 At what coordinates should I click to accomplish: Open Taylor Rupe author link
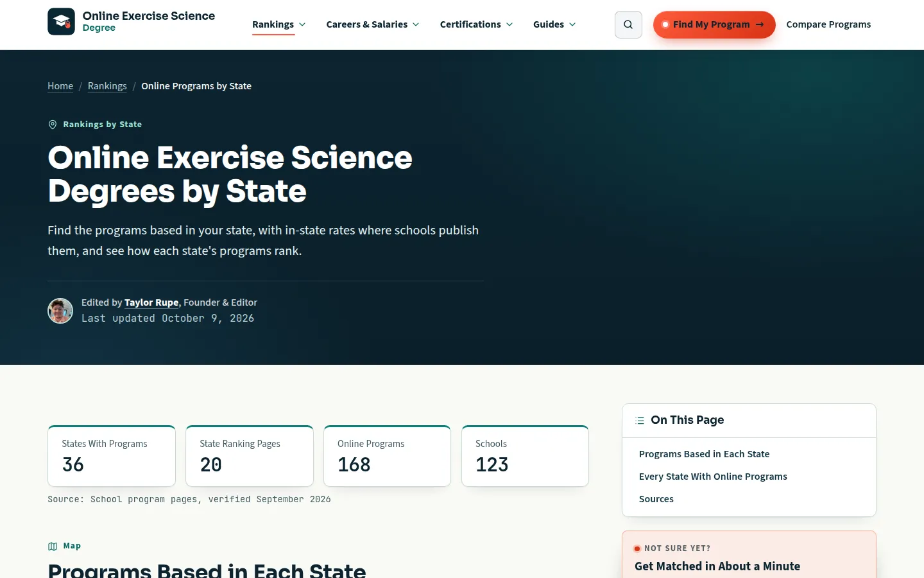coord(151,302)
